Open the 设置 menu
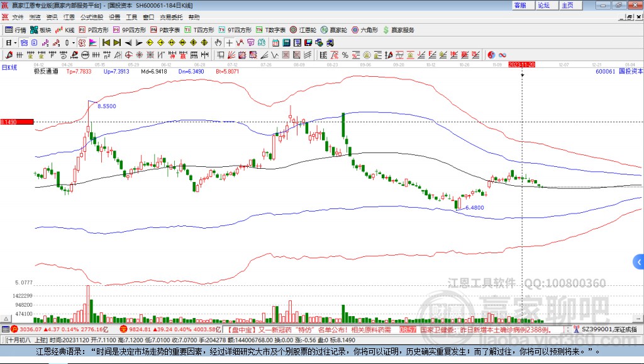This screenshot has width=644, height=364. 114,17
